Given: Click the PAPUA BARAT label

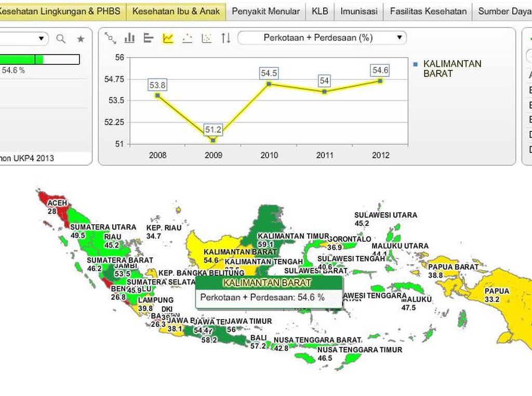Looking at the screenshot, I should (453, 267).
